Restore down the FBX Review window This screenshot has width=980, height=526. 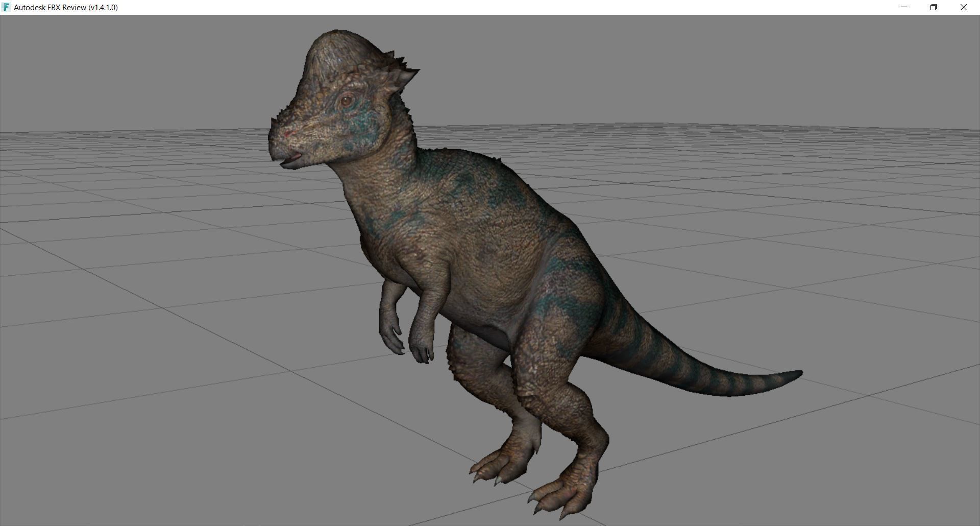click(934, 7)
